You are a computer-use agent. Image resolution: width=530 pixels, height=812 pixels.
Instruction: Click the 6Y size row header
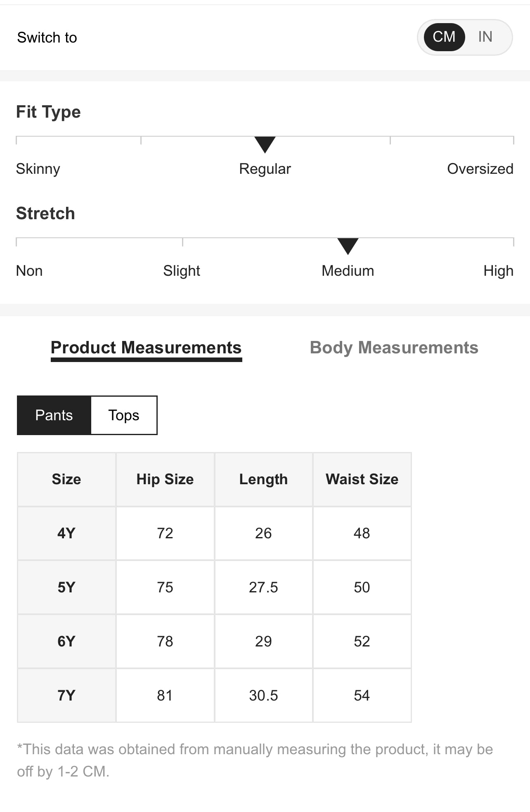point(66,642)
